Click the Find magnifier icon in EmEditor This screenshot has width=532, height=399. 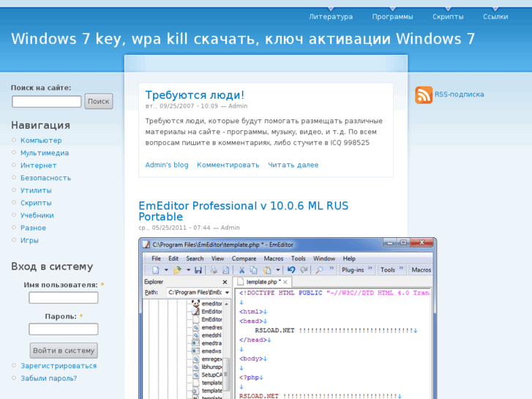tap(319, 269)
